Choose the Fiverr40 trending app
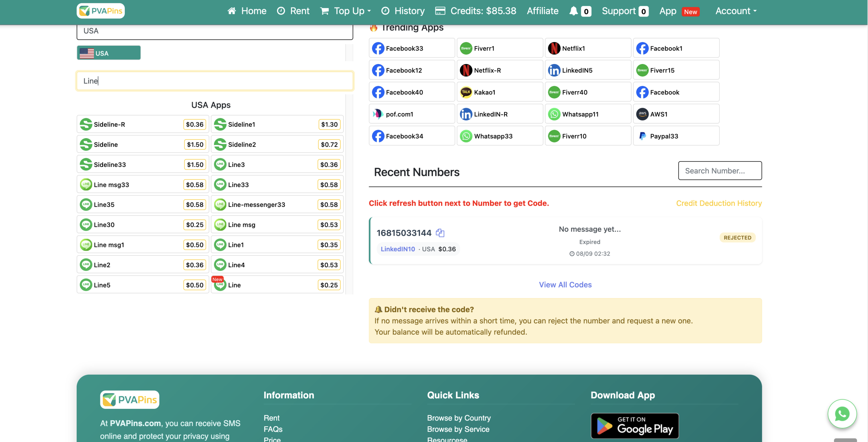This screenshot has height=442, width=868. click(588, 92)
